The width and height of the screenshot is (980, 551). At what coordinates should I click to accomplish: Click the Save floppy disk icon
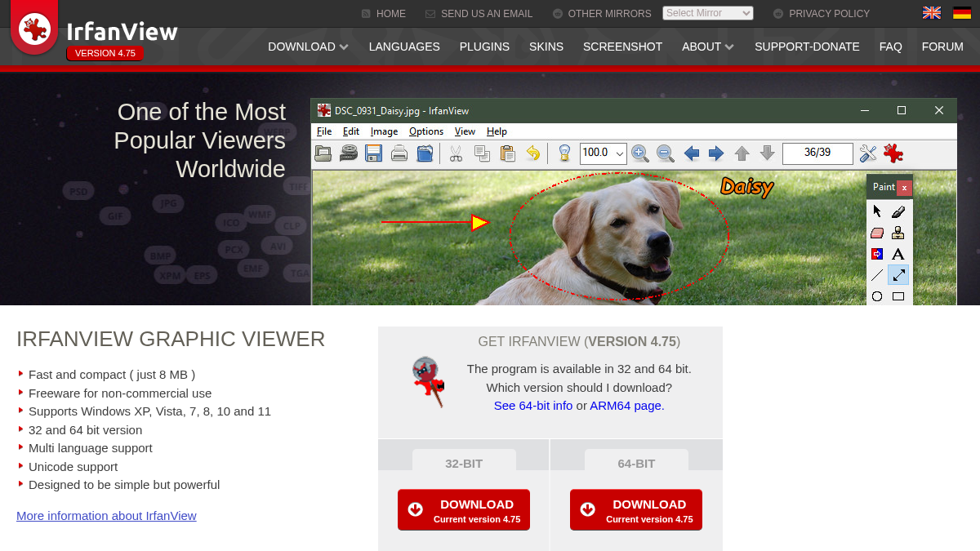(x=374, y=153)
